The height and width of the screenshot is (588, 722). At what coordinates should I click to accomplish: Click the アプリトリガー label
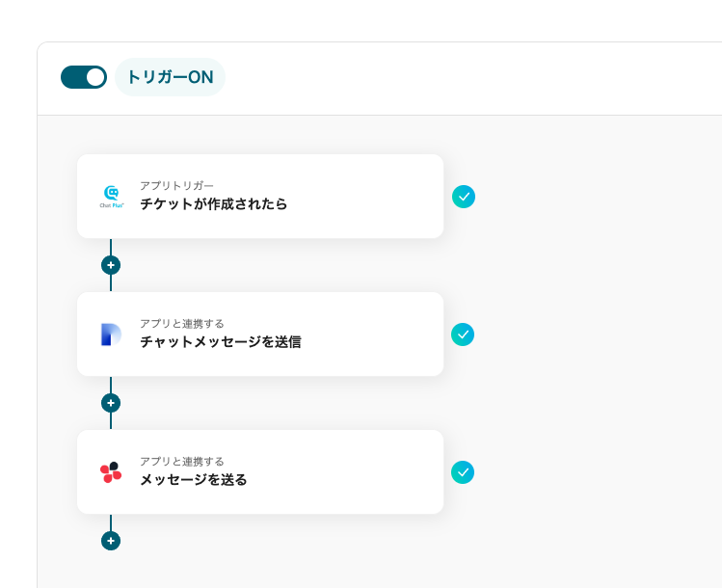(x=176, y=186)
